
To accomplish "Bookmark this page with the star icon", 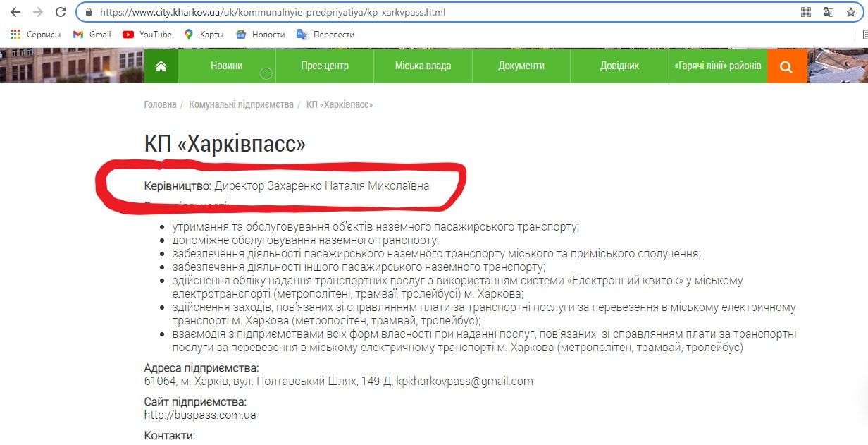I will tap(850, 12).
